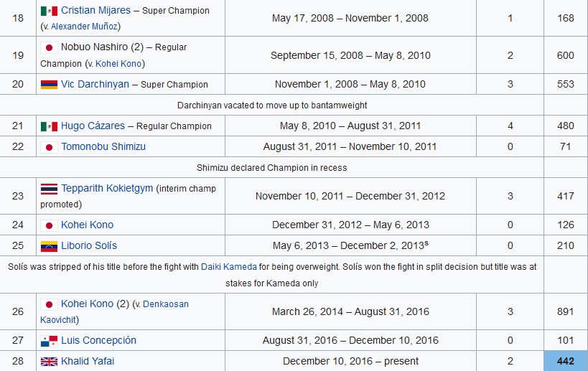Click the Armenia flag beside Vic Darchinyan

[49, 85]
